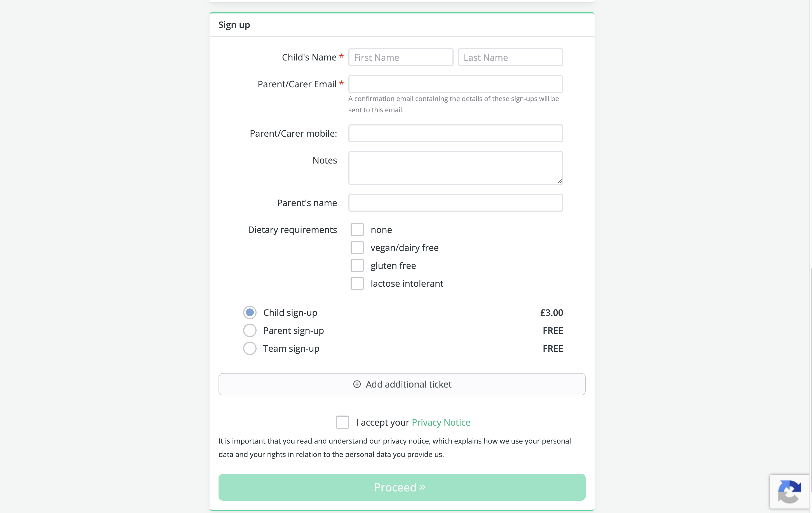The height and width of the screenshot is (513, 812).
Task: Click the Parent/Carer mobile field
Action: tap(456, 133)
